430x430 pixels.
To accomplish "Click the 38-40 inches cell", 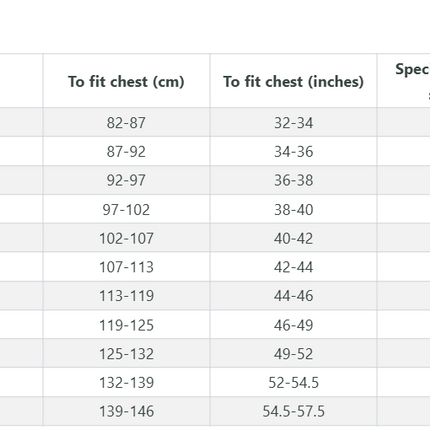I will pyautogui.click(x=293, y=209).
